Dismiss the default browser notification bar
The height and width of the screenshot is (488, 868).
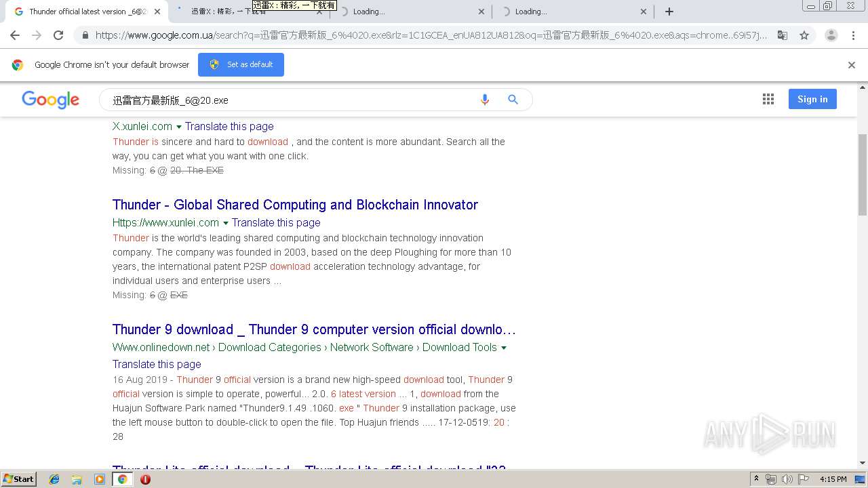pyautogui.click(x=852, y=65)
